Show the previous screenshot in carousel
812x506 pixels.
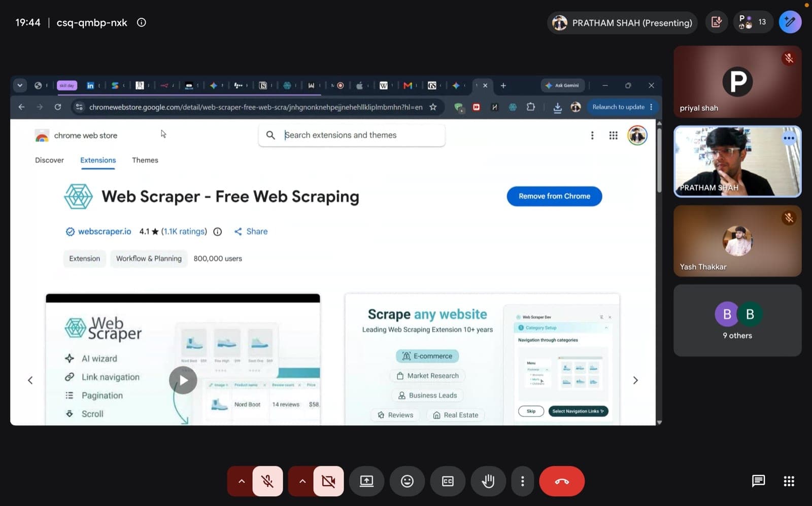coord(30,380)
